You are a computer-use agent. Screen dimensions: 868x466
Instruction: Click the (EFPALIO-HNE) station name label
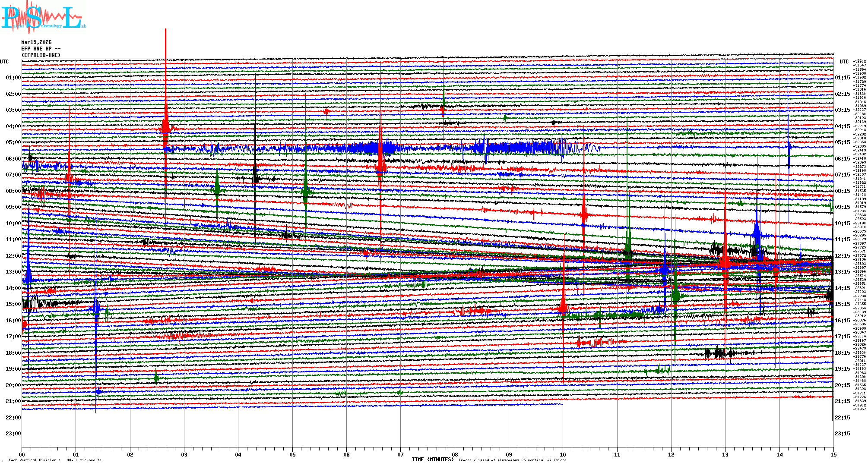(41, 55)
